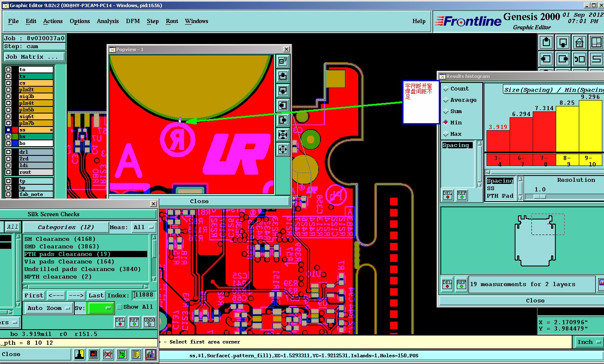This screenshot has width=604, height=364.
Task: Click the home view icon
Action: (580, 42)
